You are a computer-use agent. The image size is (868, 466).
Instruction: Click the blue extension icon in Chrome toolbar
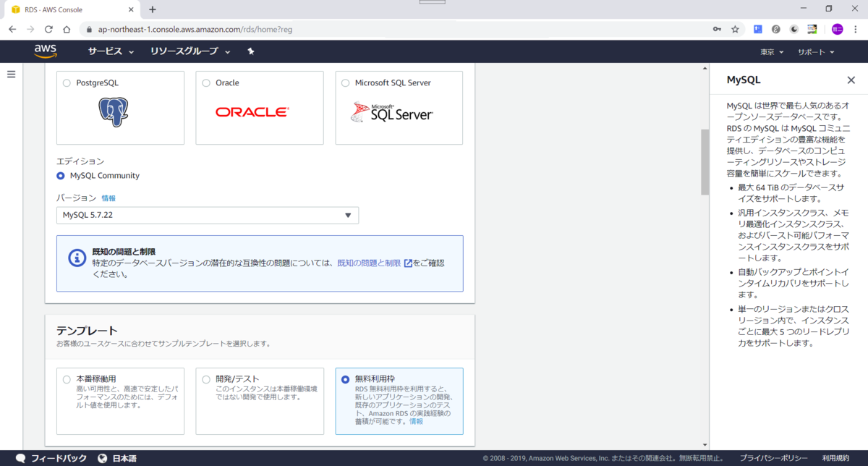click(x=757, y=29)
